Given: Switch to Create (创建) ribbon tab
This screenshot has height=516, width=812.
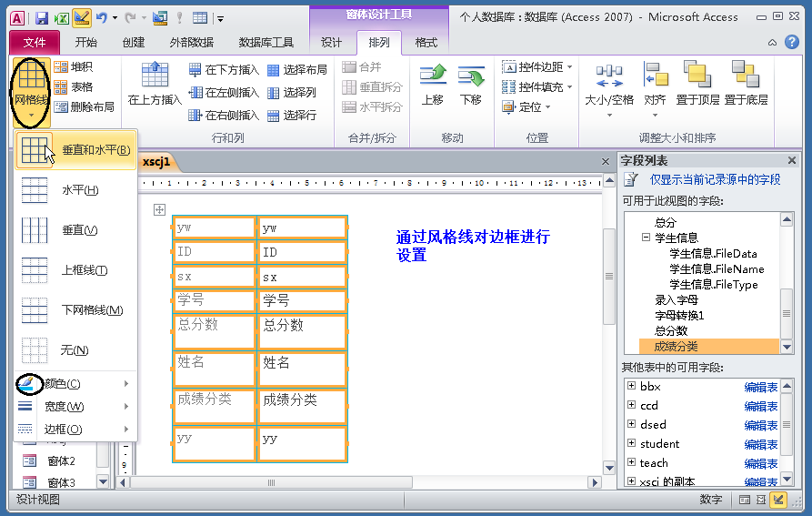Looking at the screenshot, I should (x=134, y=43).
